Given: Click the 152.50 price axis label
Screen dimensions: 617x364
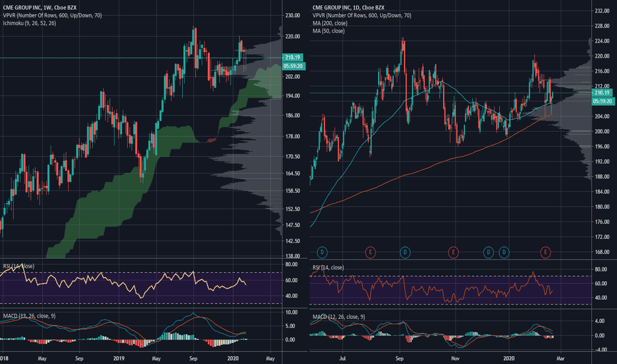Looking at the screenshot, I should pyautogui.click(x=293, y=209).
